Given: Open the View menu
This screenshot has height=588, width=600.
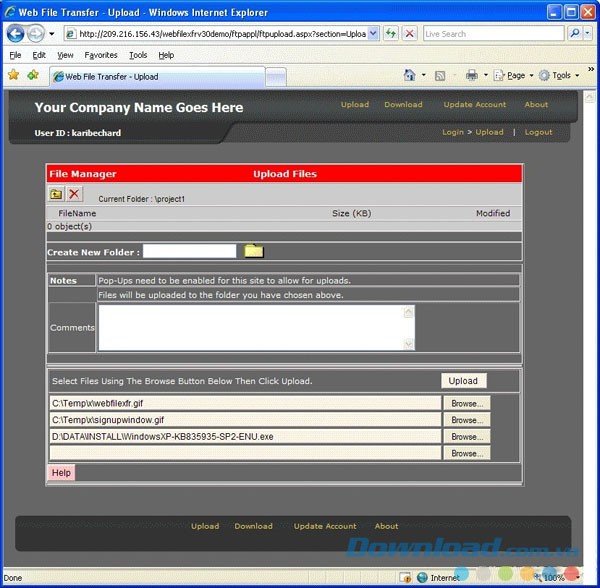Looking at the screenshot, I should (65, 55).
